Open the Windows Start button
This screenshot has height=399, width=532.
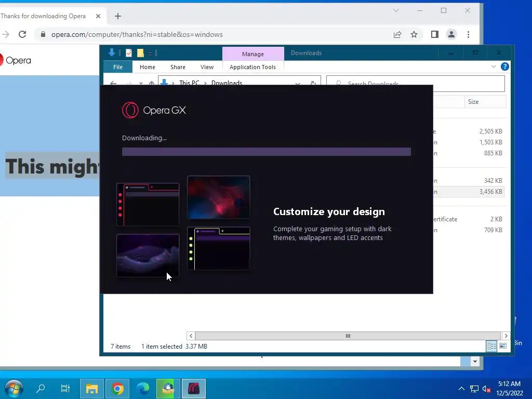(x=14, y=388)
